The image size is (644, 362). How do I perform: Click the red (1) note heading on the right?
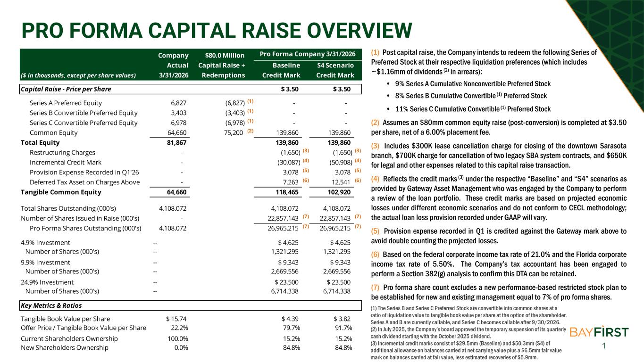376,52
